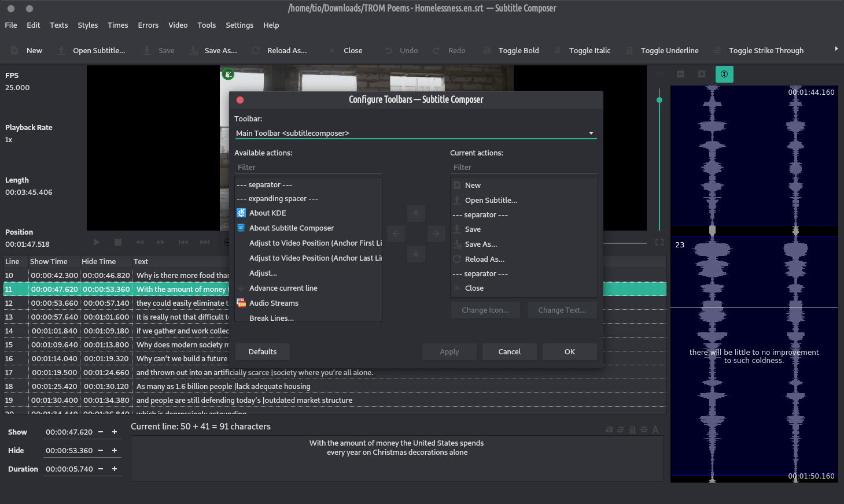844x504 pixels.
Task: Click the New icon in Current actions list
Action: click(457, 185)
